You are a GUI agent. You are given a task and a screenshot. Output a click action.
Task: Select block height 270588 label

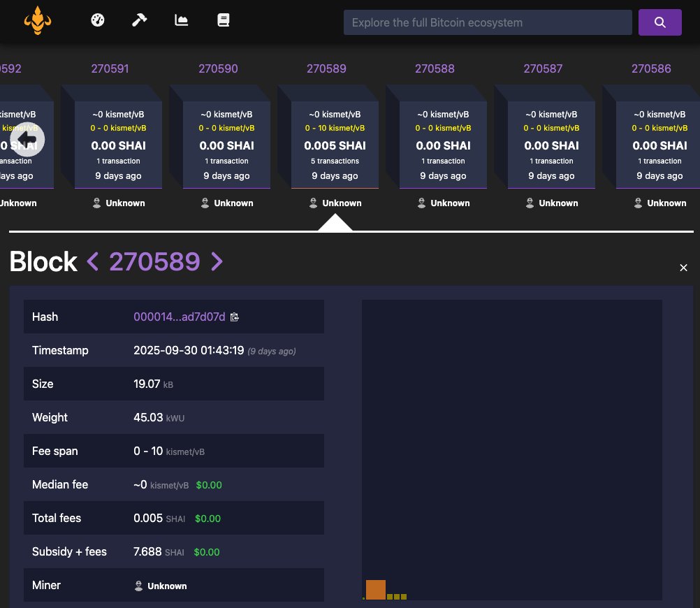tap(435, 68)
